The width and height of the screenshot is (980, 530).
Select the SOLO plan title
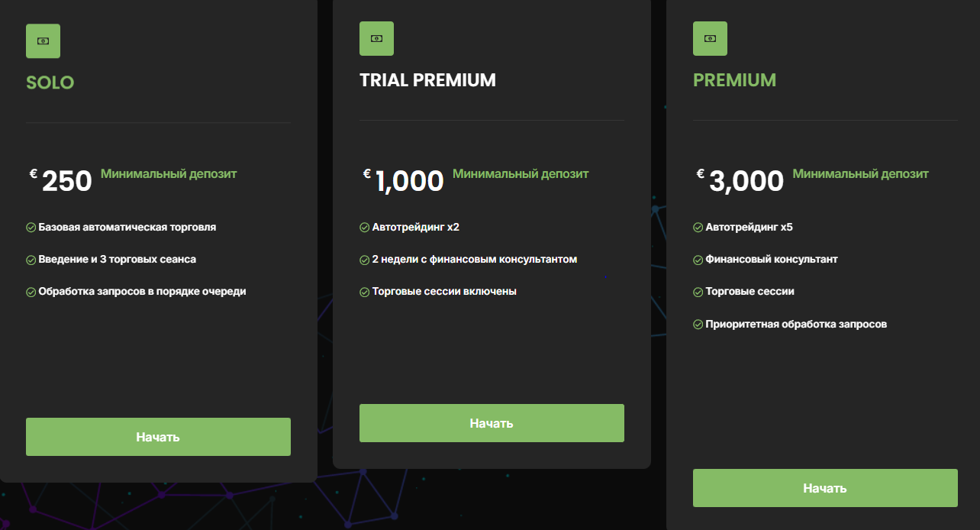coord(50,82)
